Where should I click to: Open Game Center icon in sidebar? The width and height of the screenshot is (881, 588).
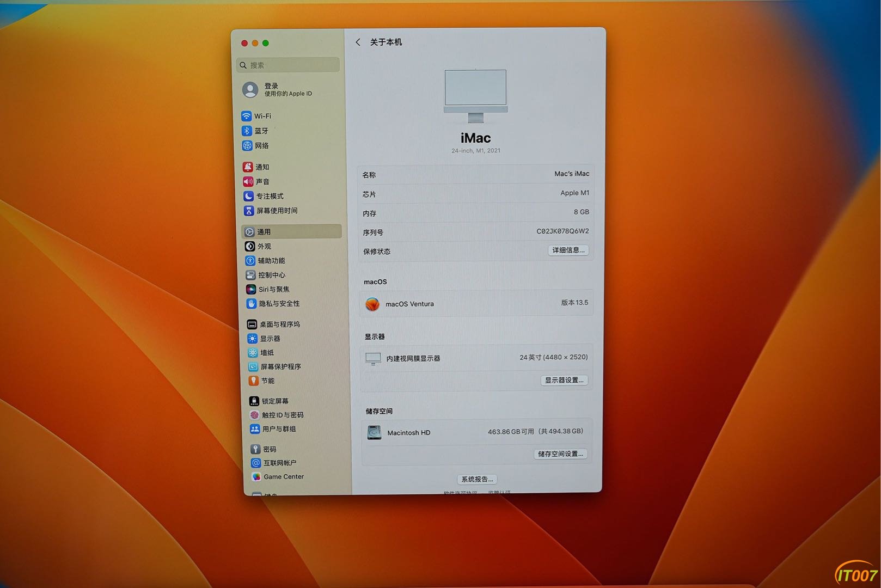256,476
